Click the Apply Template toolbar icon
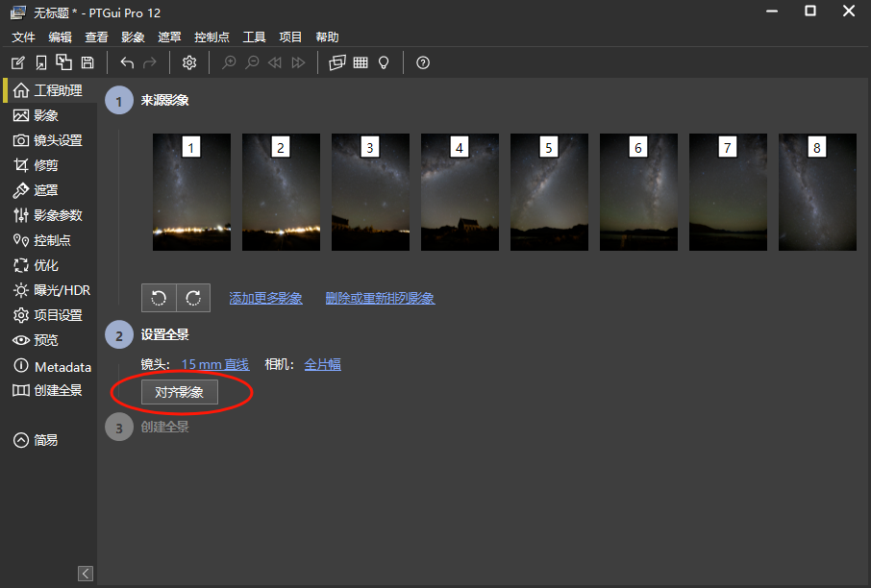Viewport: 871px width, 588px height. pyautogui.click(x=63, y=62)
